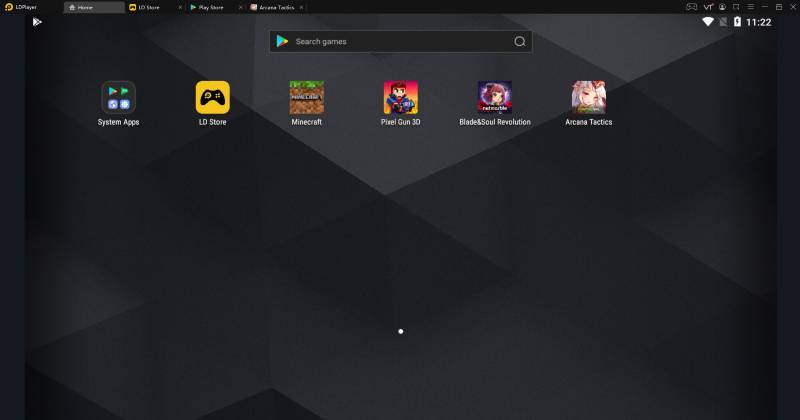Image resolution: width=800 pixels, height=420 pixels.
Task: Click the VT indicator in title bar
Action: click(x=708, y=7)
